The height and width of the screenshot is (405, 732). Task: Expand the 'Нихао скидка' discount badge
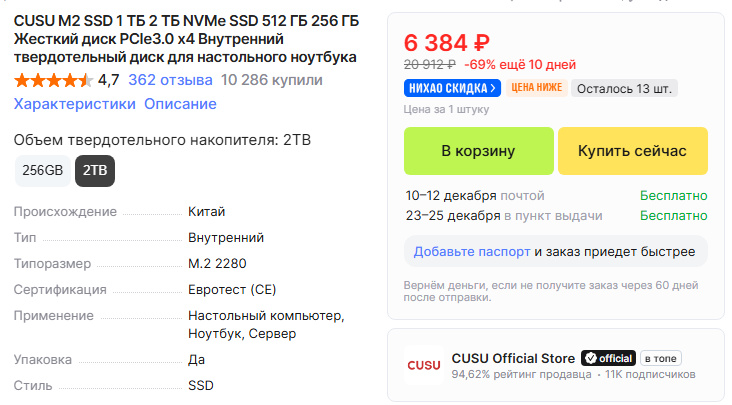tap(452, 88)
